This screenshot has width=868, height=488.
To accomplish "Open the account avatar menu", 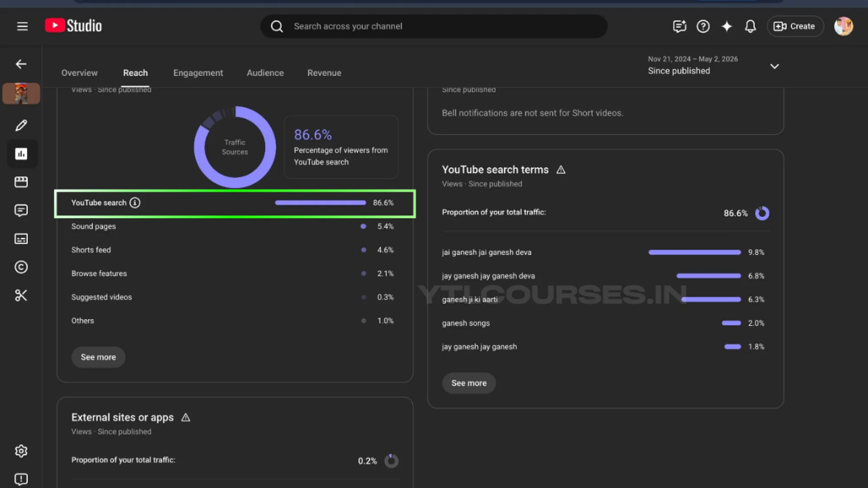I will point(843,26).
